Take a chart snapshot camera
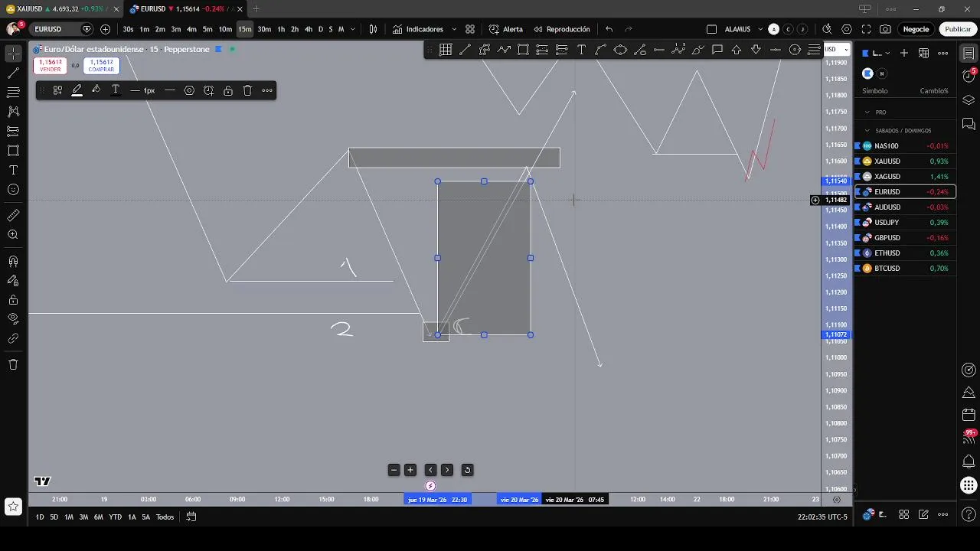The width and height of the screenshot is (980, 551). tap(885, 29)
